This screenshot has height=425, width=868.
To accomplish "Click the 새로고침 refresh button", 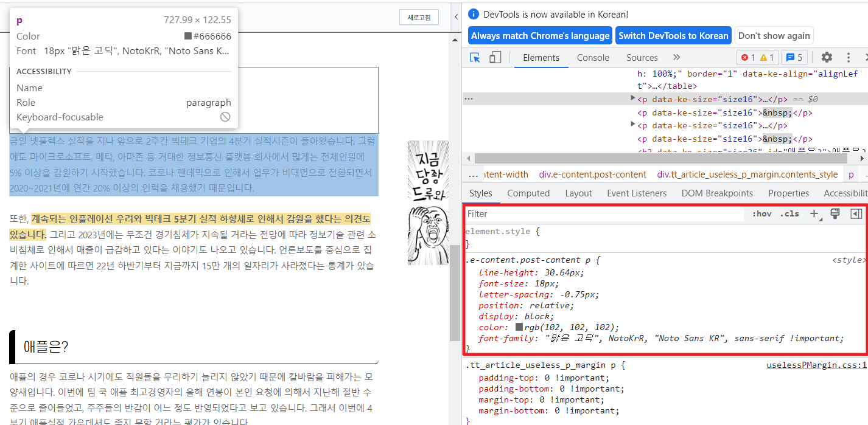I will click(x=419, y=18).
